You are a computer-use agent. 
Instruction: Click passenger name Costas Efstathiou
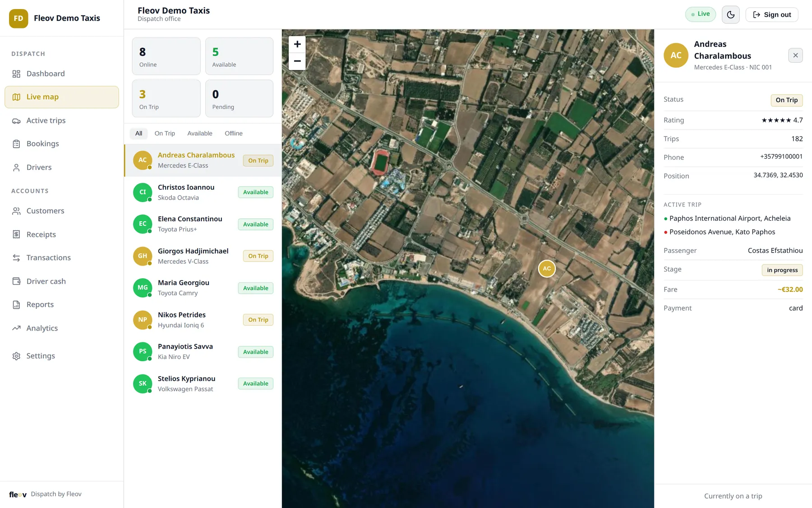coord(775,251)
